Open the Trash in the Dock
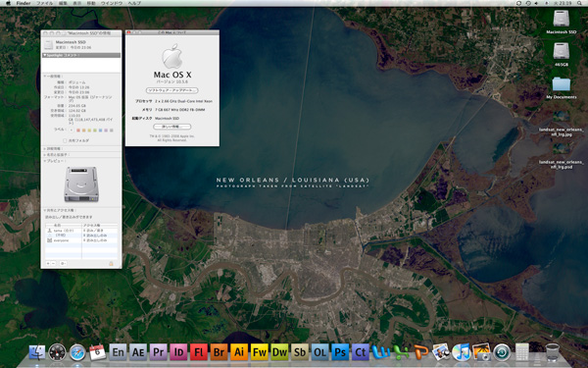 click(553, 352)
